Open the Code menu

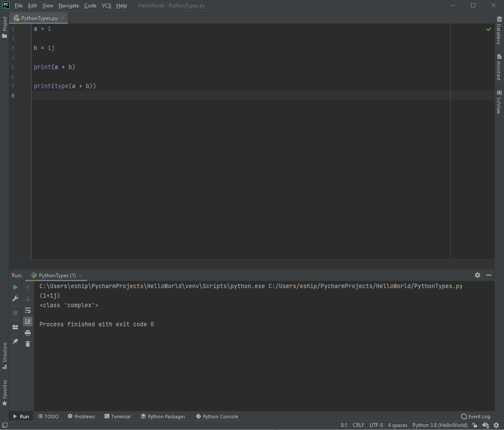(90, 6)
